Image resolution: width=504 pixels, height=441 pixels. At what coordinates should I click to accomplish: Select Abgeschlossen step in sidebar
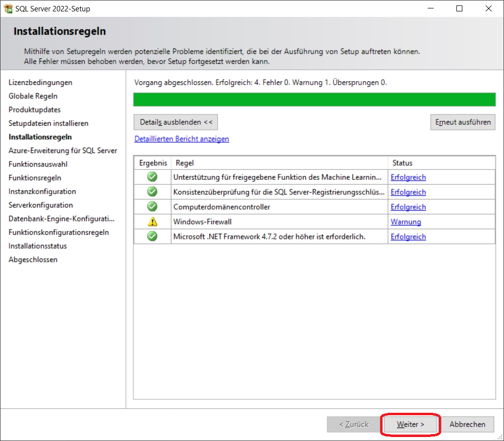33,259
